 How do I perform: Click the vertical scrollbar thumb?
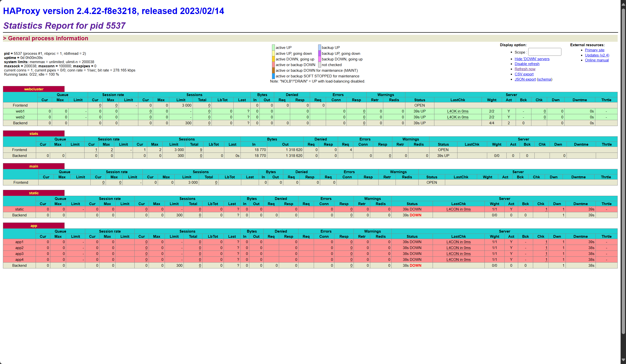[623, 171]
